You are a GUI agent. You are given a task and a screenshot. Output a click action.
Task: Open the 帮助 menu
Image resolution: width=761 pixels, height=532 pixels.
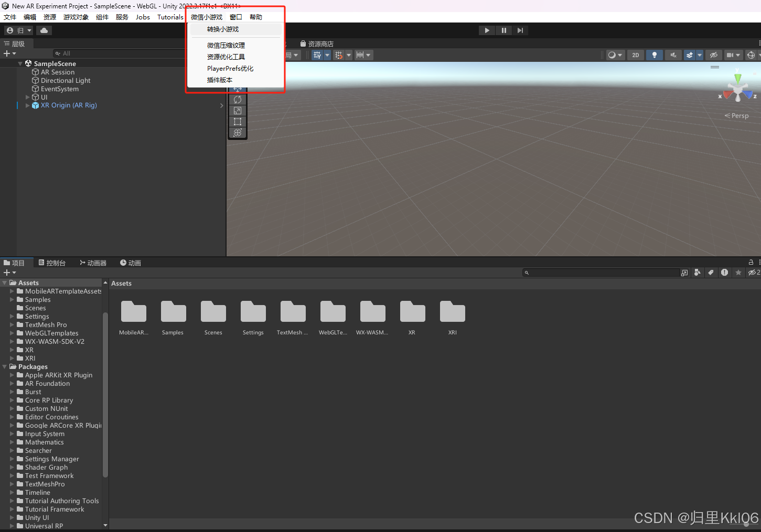256,17
